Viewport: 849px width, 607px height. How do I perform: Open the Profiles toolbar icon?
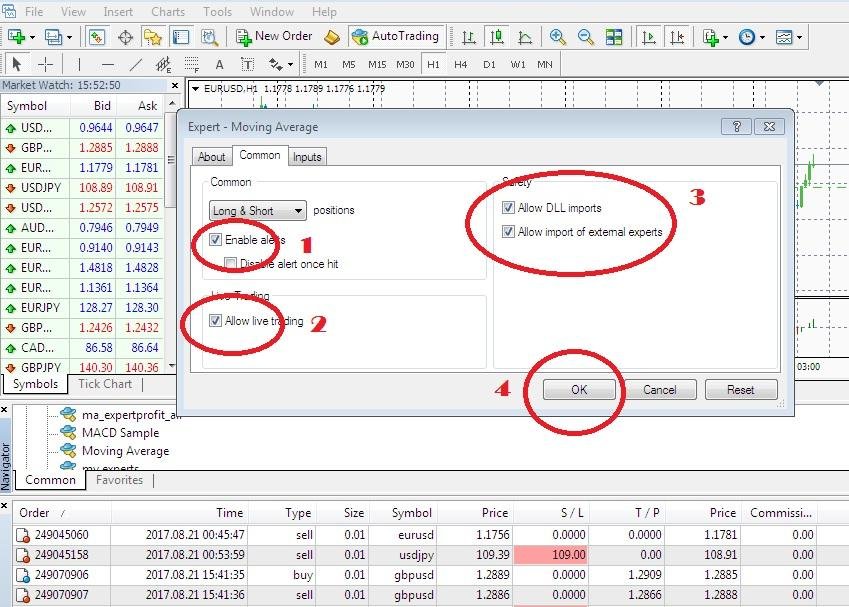coord(53,37)
